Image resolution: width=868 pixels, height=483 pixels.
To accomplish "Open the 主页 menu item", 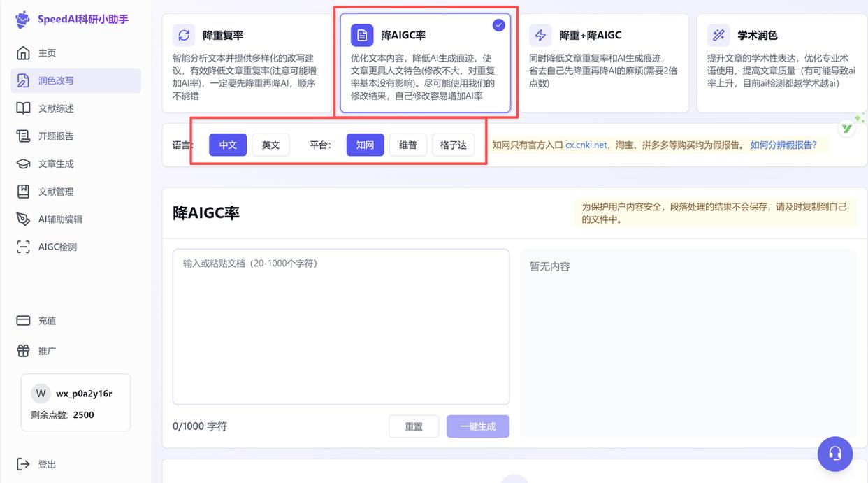I will point(49,52).
